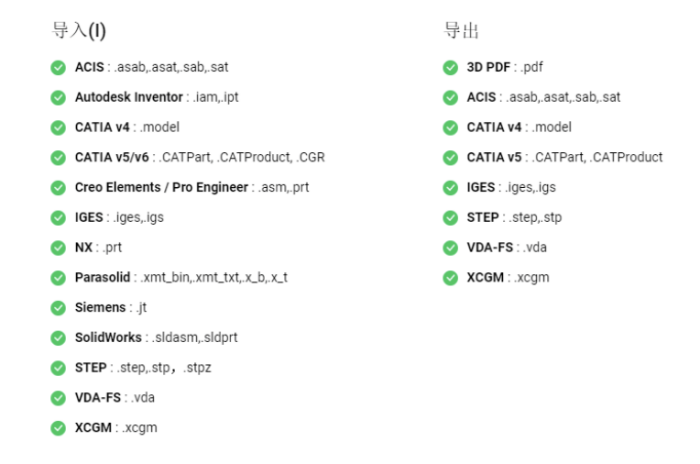Select the 导入(I) heading

(x=79, y=30)
